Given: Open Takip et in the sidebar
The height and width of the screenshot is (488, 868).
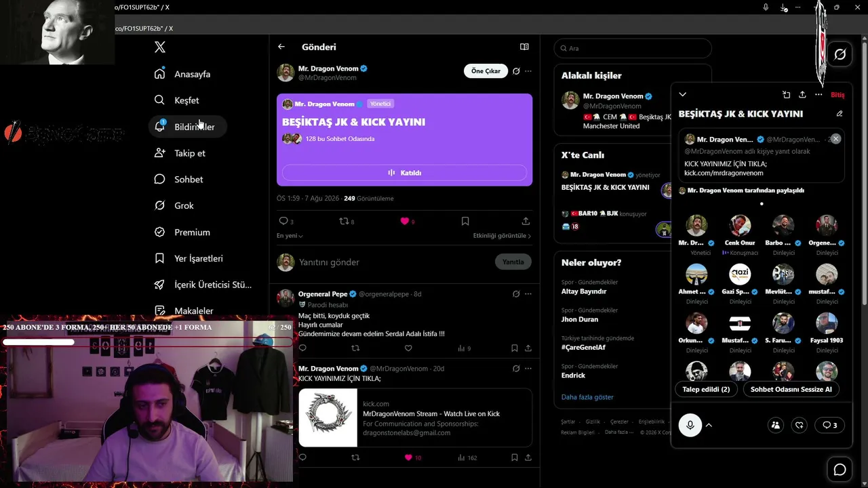Looking at the screenshot, I should pyautogui.click(x=180, y=153).
